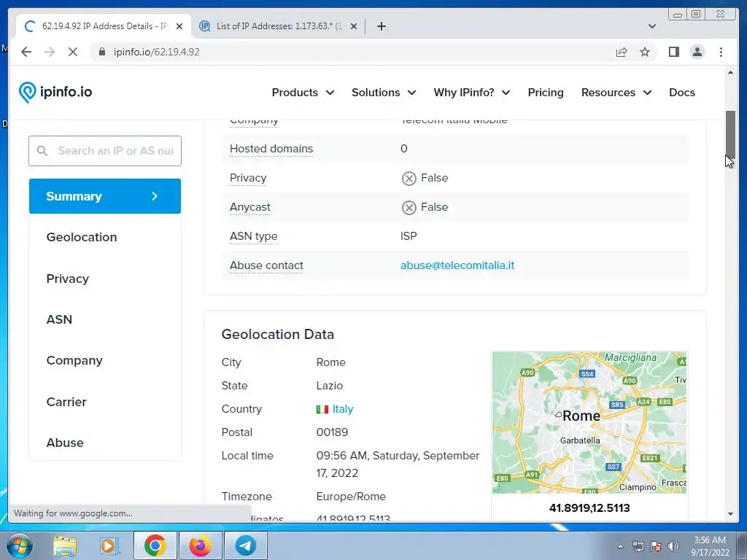747x560 pixels.
Task: Click the Chrome profile avatar icon
Action: (x=697, y=52)
